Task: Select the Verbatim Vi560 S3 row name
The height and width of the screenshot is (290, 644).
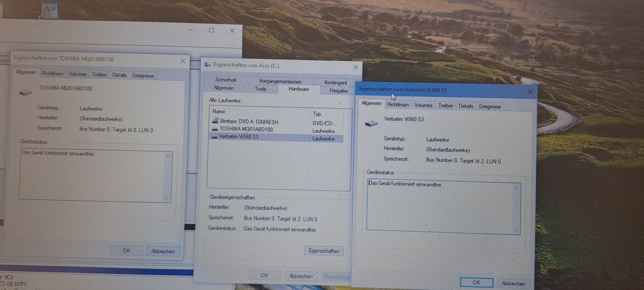Action: 238,137
